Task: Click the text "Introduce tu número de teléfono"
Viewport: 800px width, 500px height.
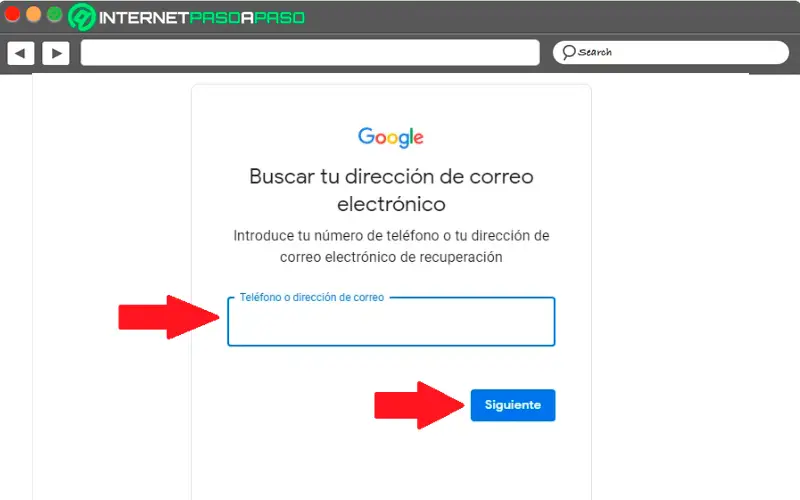Action: click(x=336, y=236)
